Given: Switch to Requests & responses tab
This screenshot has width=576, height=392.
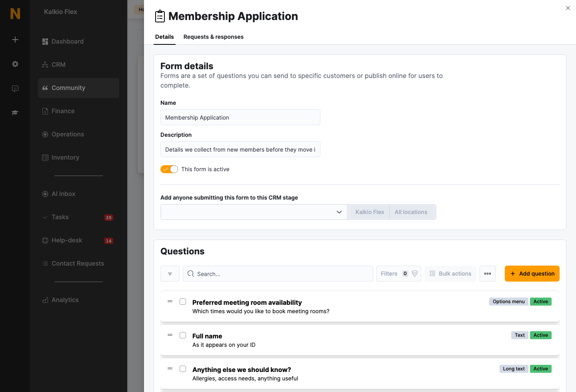Looking at the screenshot, I should coord(214,37).
